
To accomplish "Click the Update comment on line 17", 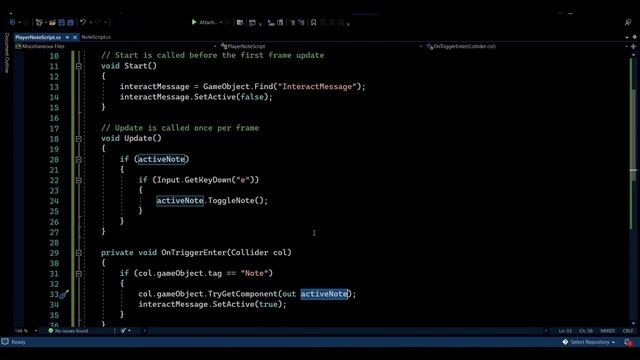I will tap(180, 128).
